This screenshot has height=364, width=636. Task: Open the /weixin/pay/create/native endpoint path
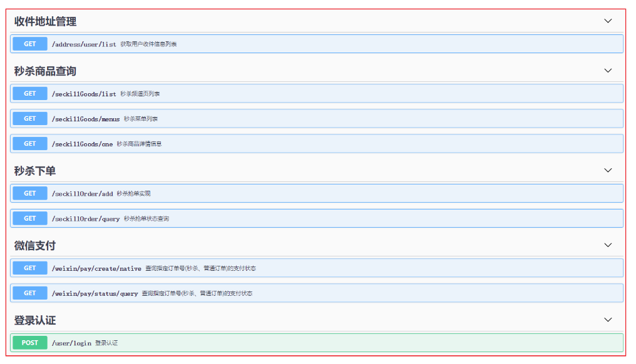96,268
